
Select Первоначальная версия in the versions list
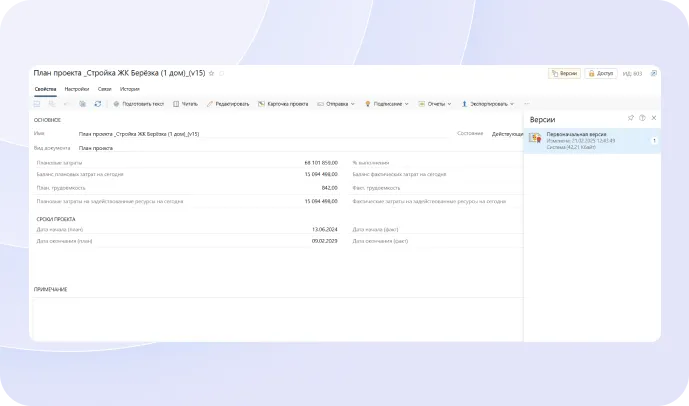585,140
